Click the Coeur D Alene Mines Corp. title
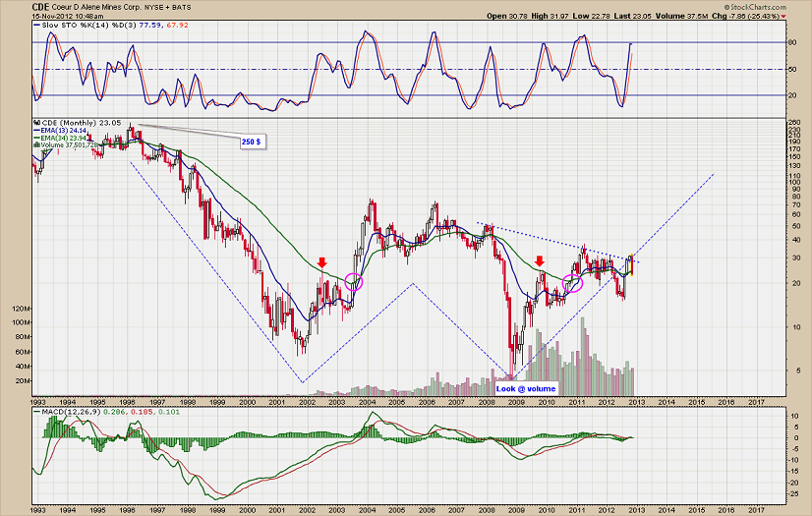This screenshot has height=516, width=812. (x=95, y=7)
